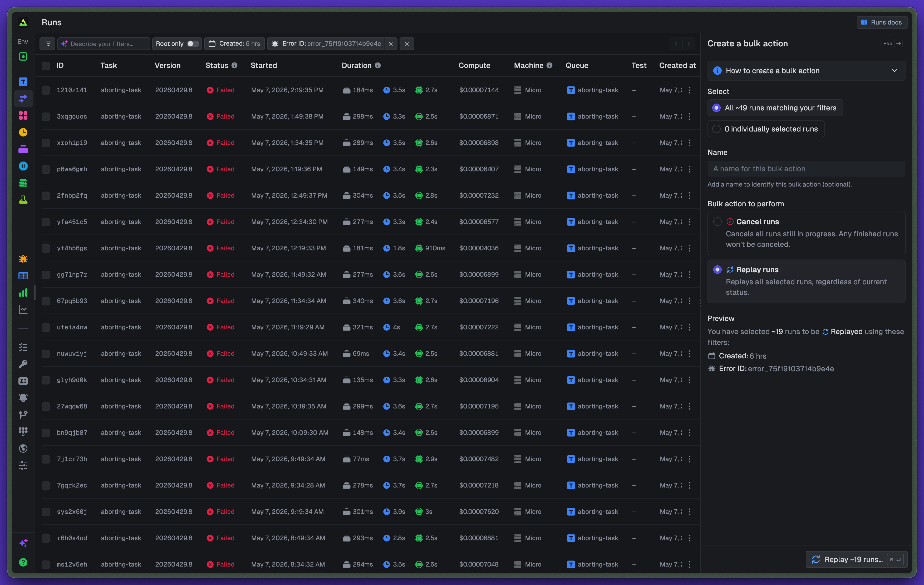
Task: Open the blue table icon page in sidebar
Action: (x=23, y=276)
